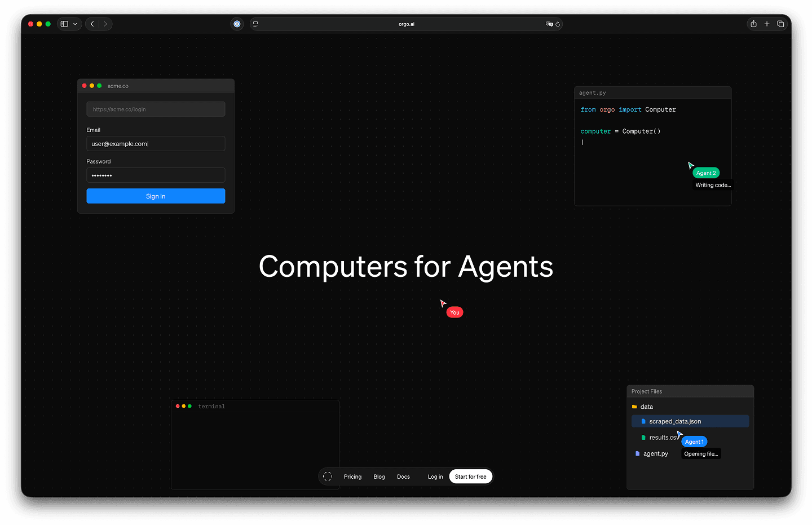
Task: Select scraped_data.json in Project Files
Action: click(x=675, y=421)
